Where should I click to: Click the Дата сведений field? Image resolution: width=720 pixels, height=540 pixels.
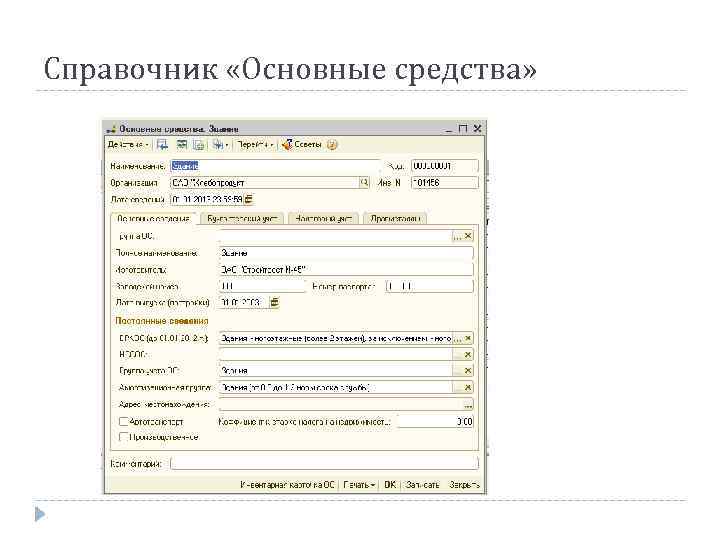pyautogui.click(x=207, y=199)
